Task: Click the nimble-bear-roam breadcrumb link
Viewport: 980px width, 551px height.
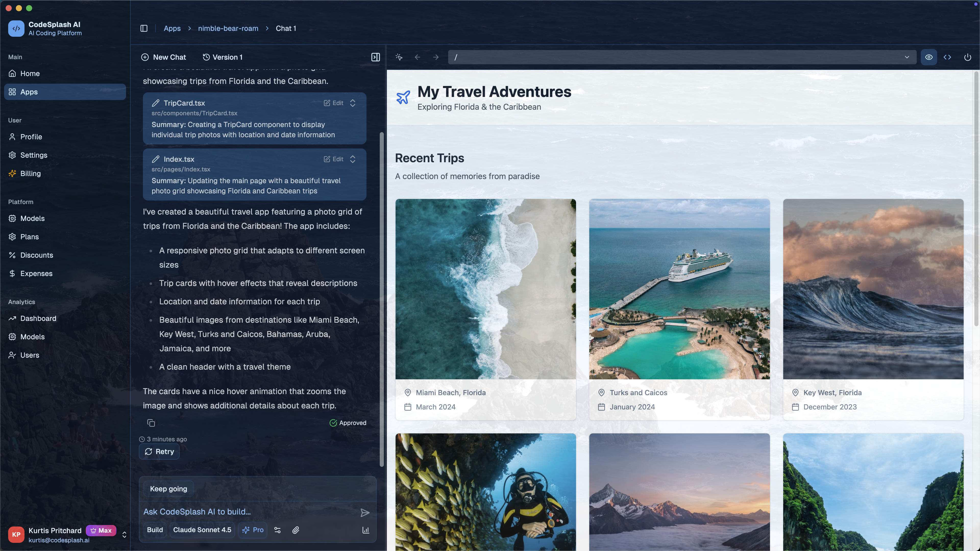Action: [228, 29]
